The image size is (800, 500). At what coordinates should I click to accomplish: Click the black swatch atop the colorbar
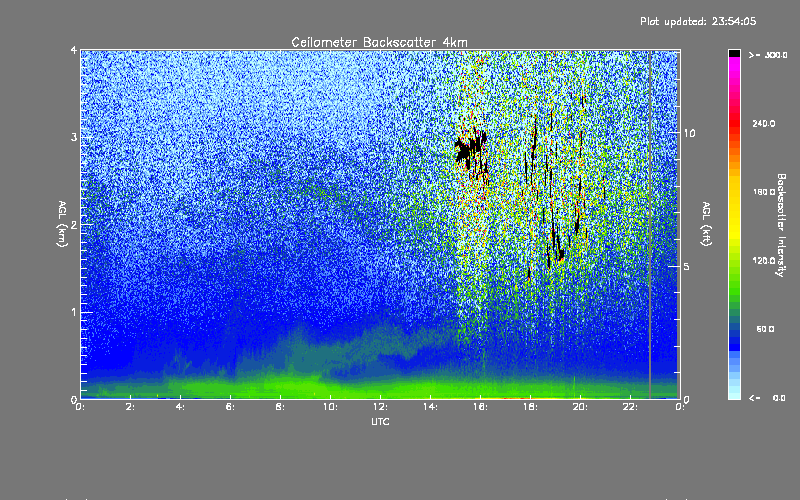pyautogui.click(x=734, y=53)
